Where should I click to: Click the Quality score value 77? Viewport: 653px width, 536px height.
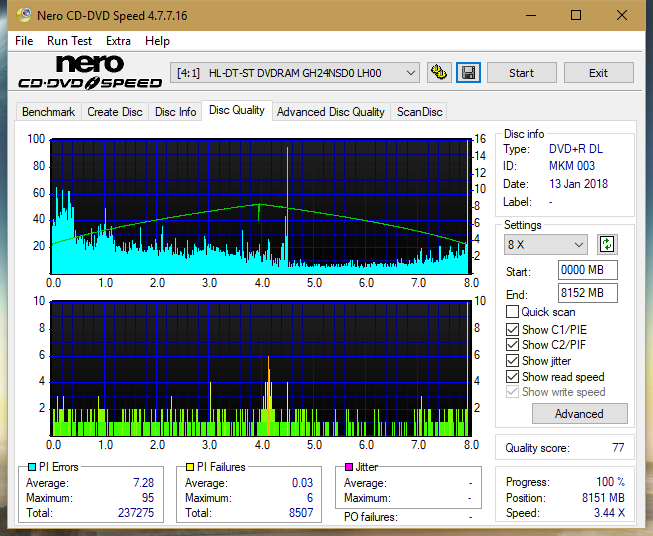[618, 448]
